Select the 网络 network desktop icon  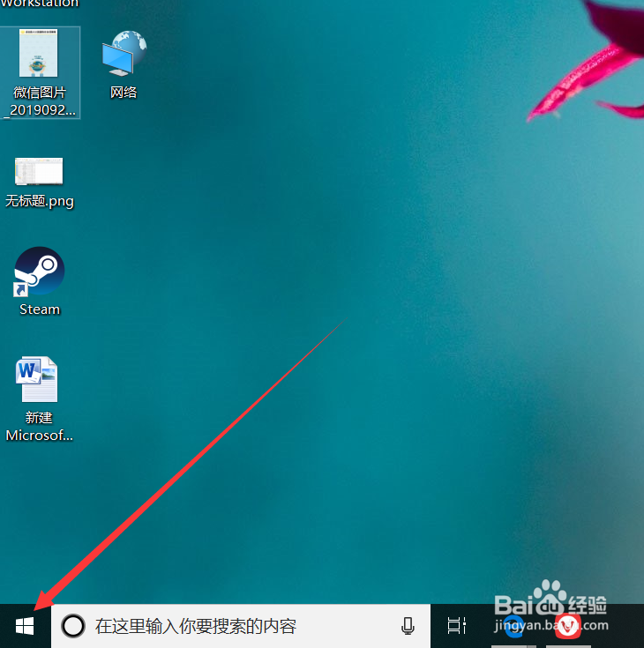click(x=124, y=65)
